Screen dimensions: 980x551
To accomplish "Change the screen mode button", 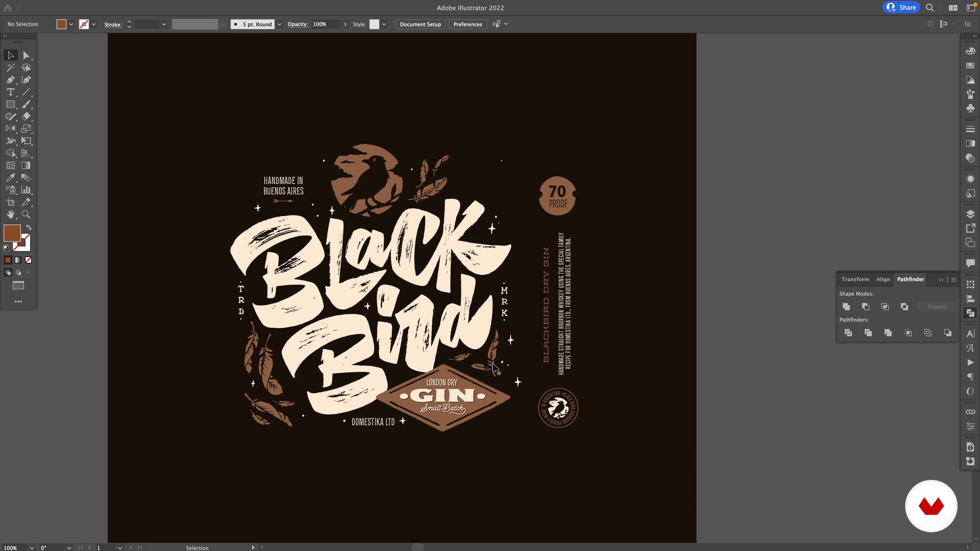I will pyautogui.click(x=18, y=286).
